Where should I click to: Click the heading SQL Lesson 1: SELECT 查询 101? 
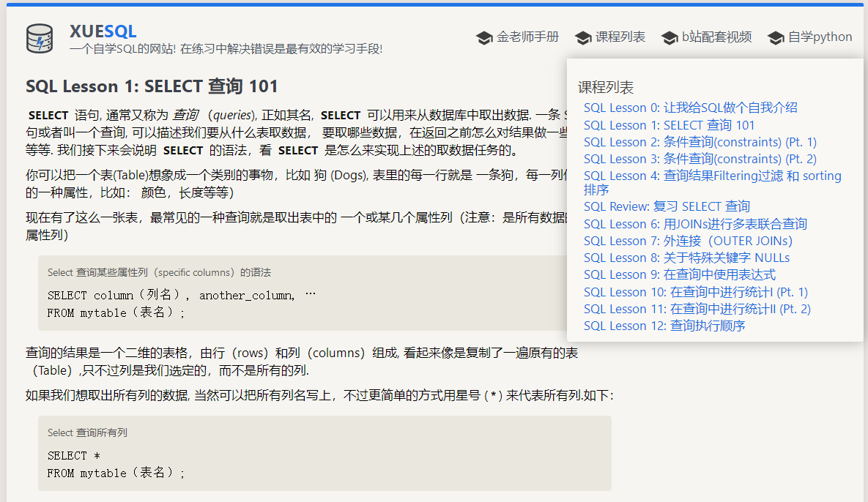pos(152,86)
